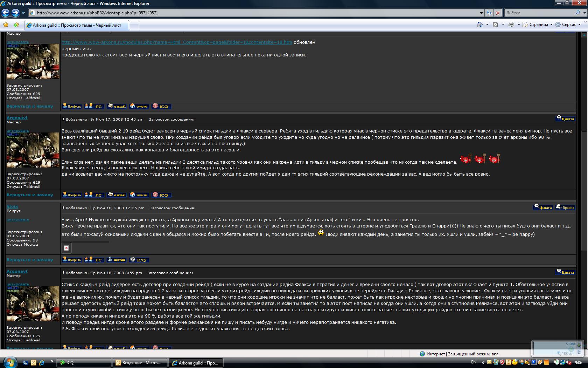Click the EN language indicator in the taskbar
This screenshot has height=368, width=588.
click(x=474, y=362)
